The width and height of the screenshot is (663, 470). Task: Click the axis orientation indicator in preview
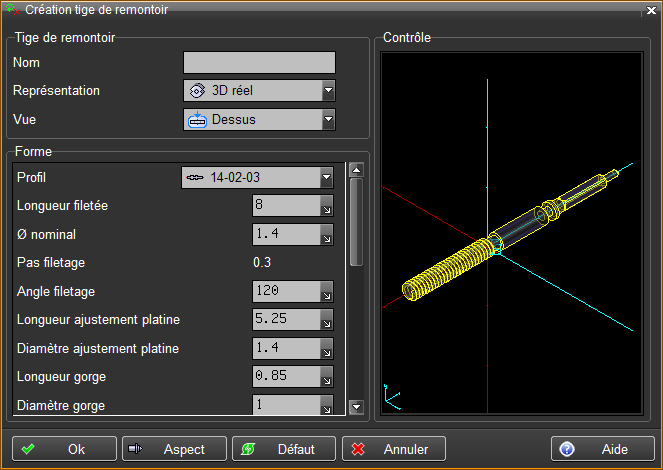point(392,397)
